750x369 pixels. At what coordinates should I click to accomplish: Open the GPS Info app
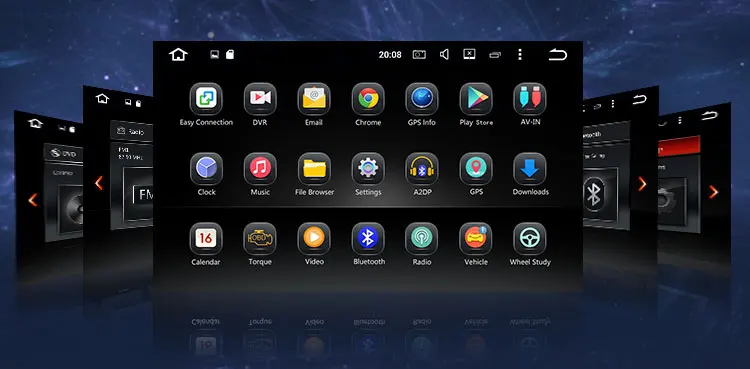pyautogui.click(x=422, y=99)
